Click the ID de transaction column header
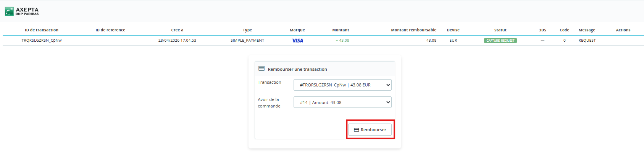 (42, 30)
